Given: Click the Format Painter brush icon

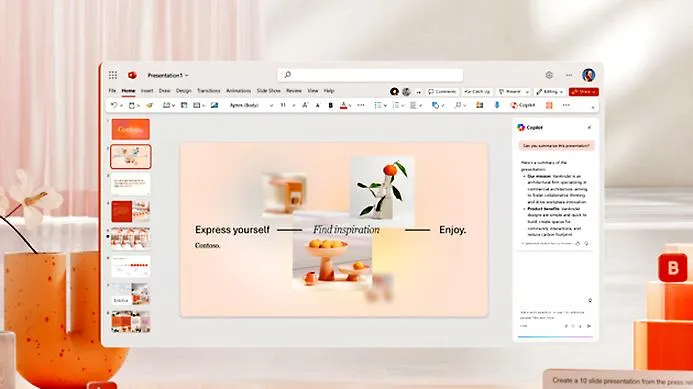Looking at the screenshot, I should pyautogui.click(x=149, y=105).
